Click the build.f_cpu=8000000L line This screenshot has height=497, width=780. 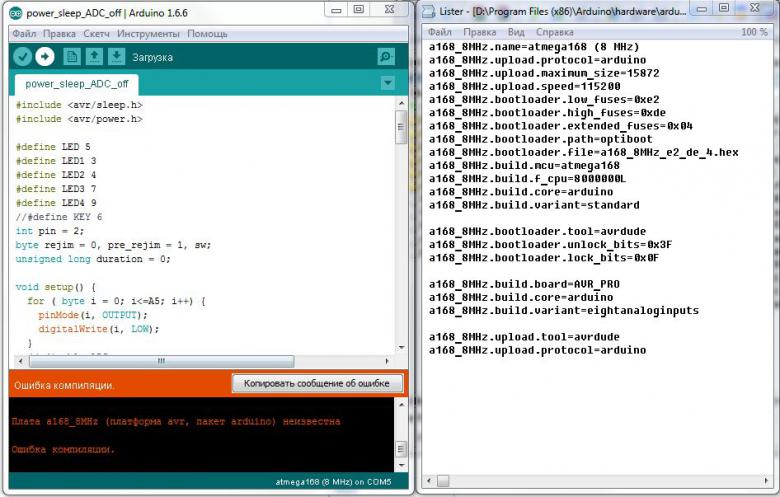528,179
